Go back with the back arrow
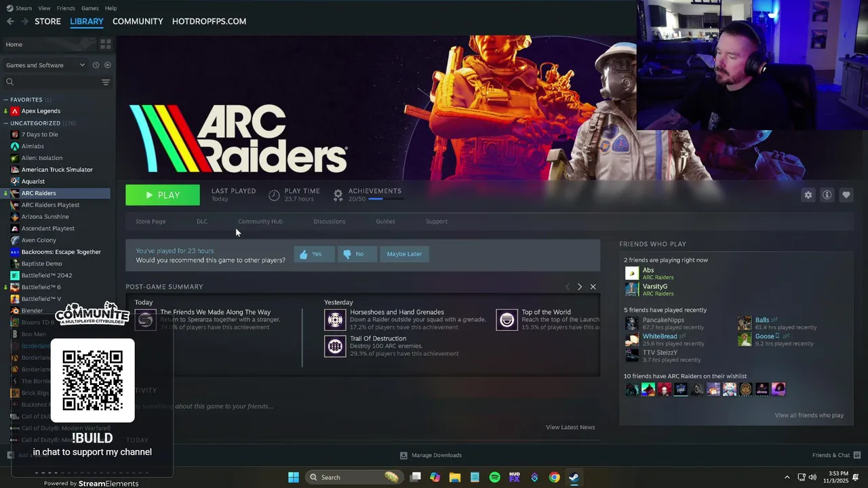Screen dimensions: 868x488 [x=10, y=22]
